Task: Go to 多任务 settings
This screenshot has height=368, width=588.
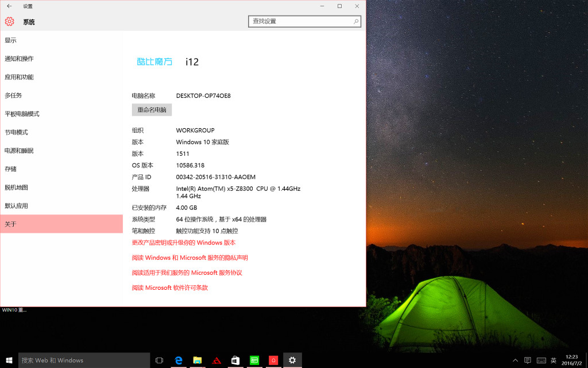Action: click(61, 95)
